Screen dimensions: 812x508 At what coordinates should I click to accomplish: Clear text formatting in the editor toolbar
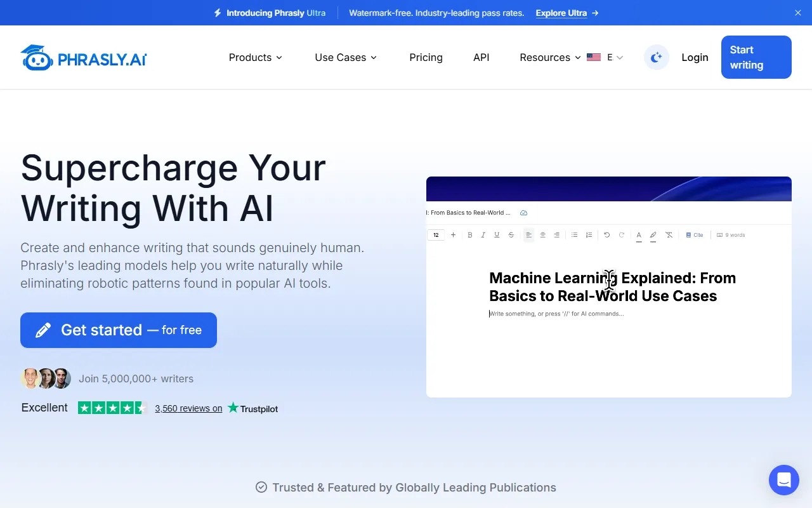click(669, 235)
